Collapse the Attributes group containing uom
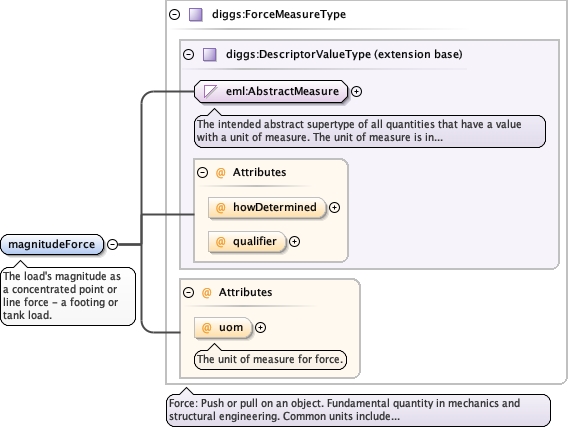Screen dimensions: 569x430 point(188,292)
